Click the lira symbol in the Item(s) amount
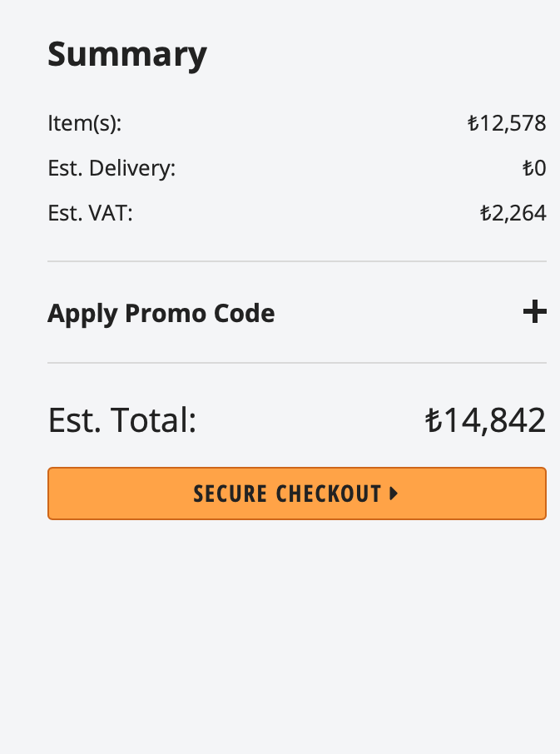 coord(472,125)
